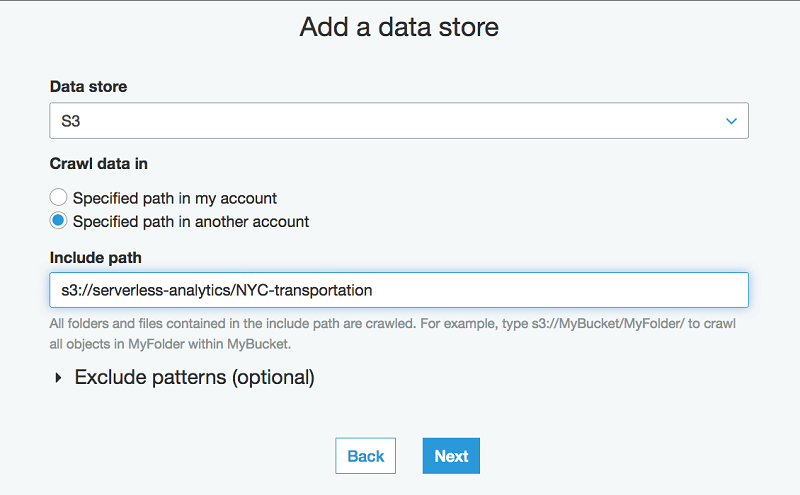
Task: Click the "Specified path in my account" label text
Action: coord(175,198)
